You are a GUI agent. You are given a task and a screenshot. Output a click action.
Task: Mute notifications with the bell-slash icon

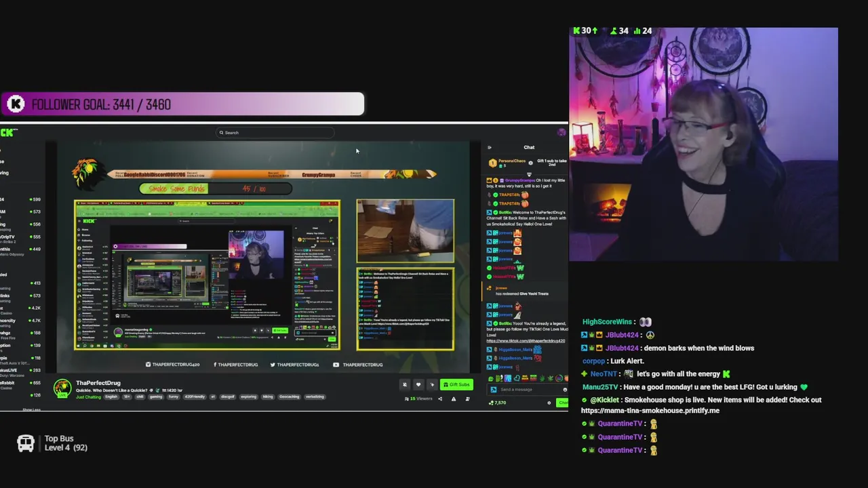pyautogui.click(x=405, y=384)
